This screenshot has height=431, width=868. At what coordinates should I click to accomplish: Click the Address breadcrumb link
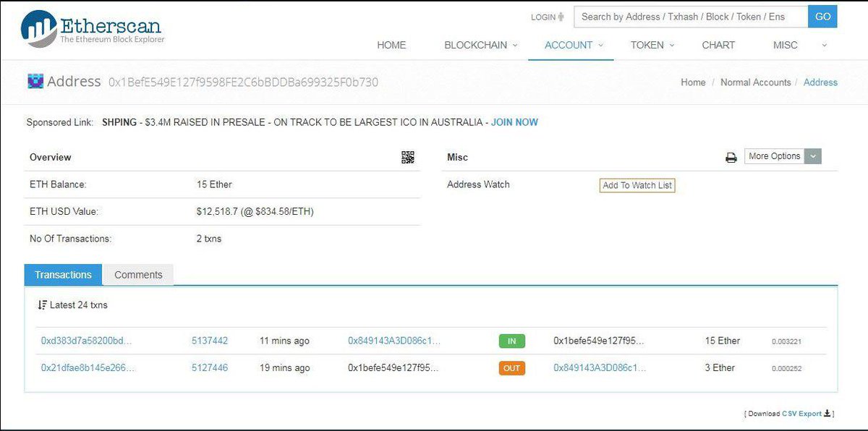pos(820,82)
